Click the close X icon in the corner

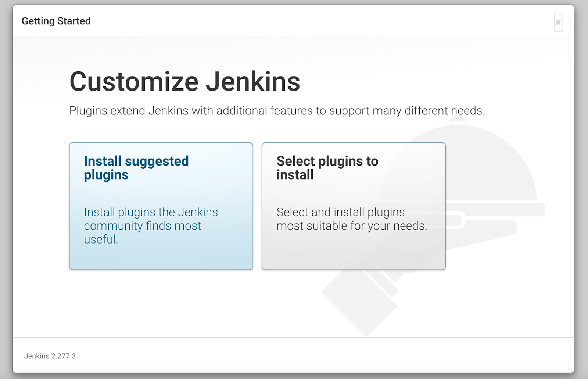558,22
